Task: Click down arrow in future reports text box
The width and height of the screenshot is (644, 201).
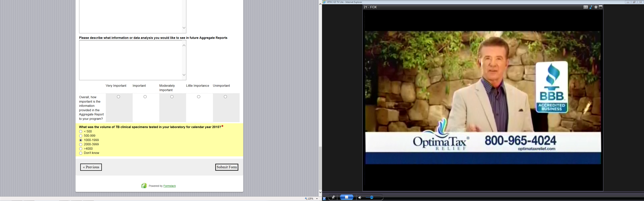Action: [x=184, y=75]
